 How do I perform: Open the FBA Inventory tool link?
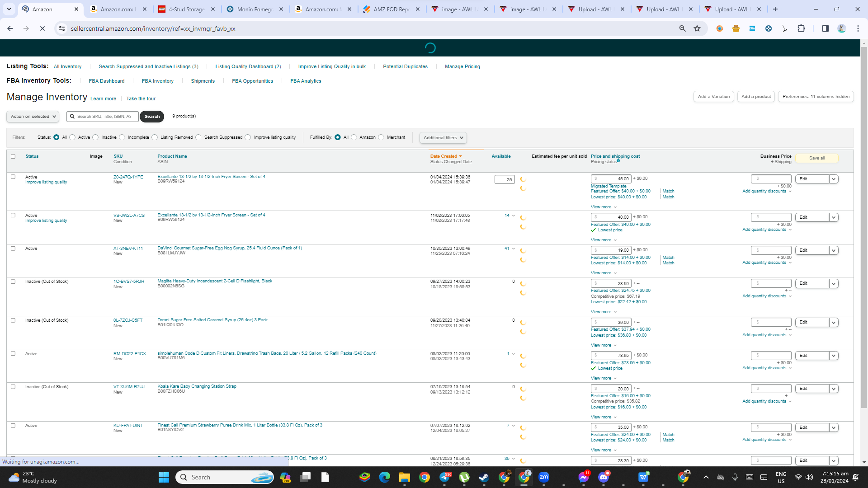click(x=158, y=81)
